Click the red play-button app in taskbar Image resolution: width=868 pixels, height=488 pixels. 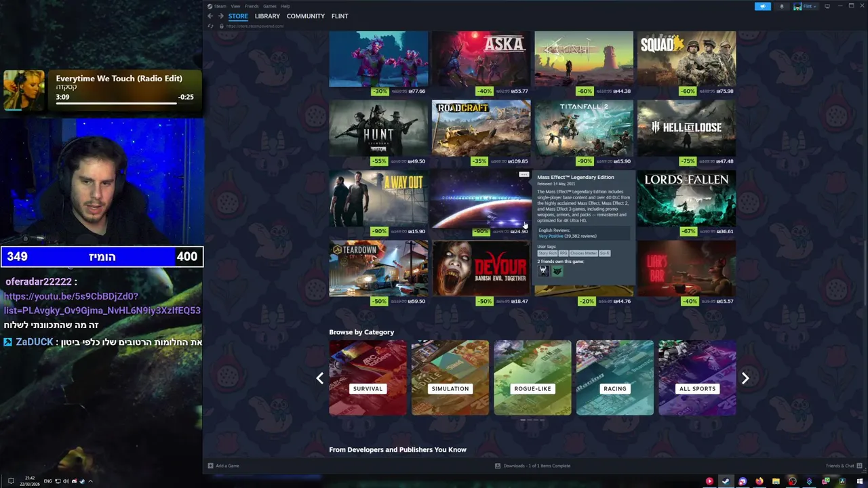[x=709, y=481]
